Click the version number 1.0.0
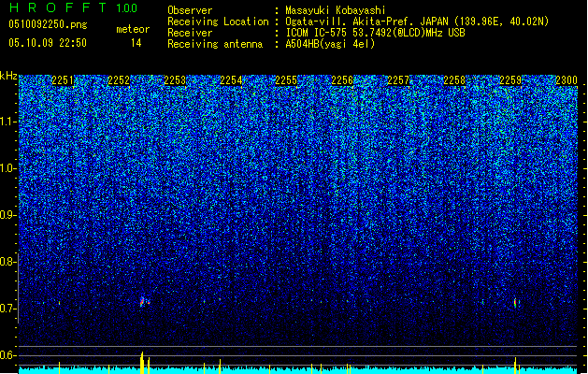The width and height of the screenshot is (588, 374). coord(127,8)
